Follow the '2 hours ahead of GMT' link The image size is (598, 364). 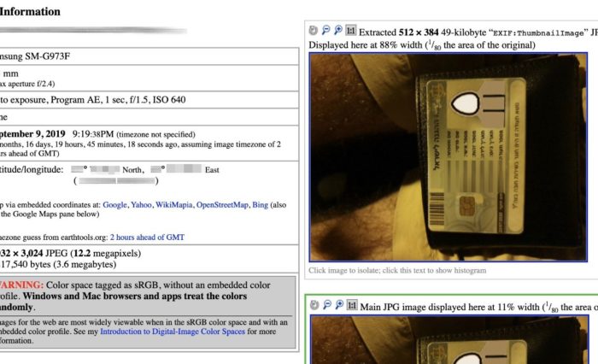147,238
